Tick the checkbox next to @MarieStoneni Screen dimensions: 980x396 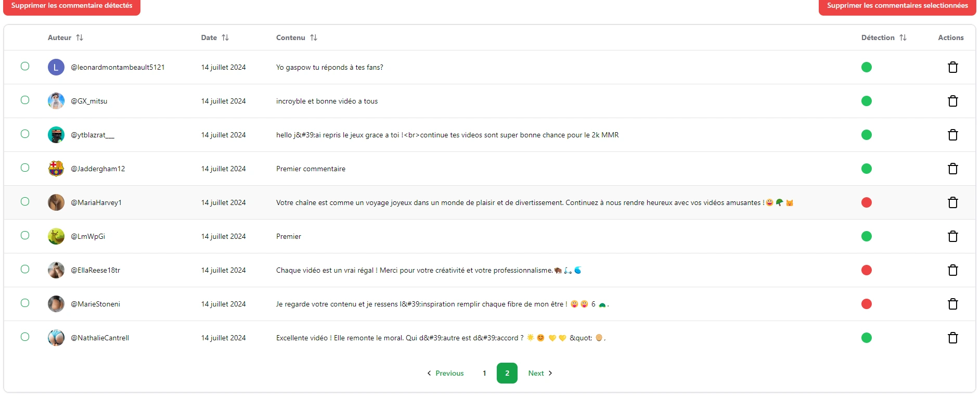pos(25,303)
